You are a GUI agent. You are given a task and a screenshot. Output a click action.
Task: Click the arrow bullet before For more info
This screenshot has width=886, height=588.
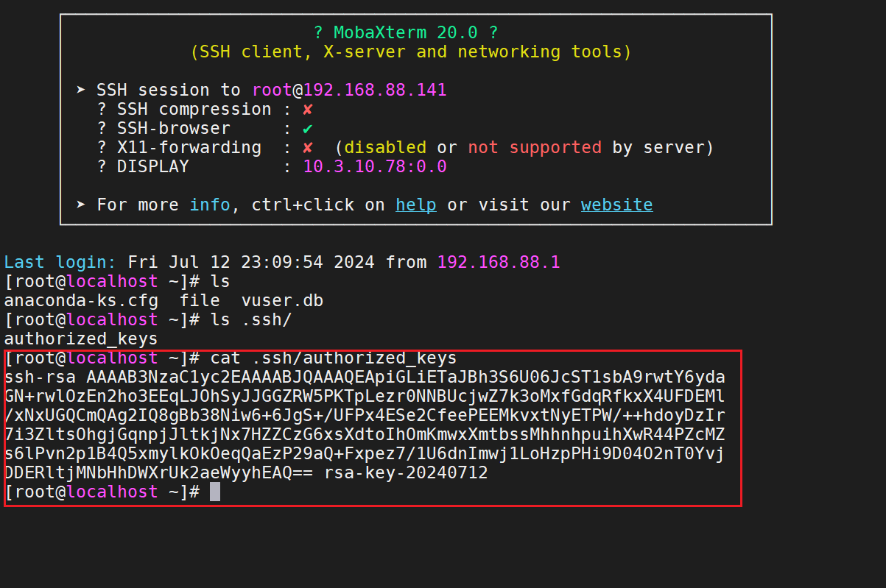80,205
